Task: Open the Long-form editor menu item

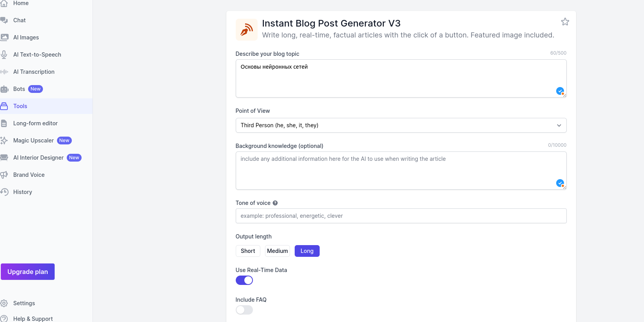Action: tap(35, 123)
